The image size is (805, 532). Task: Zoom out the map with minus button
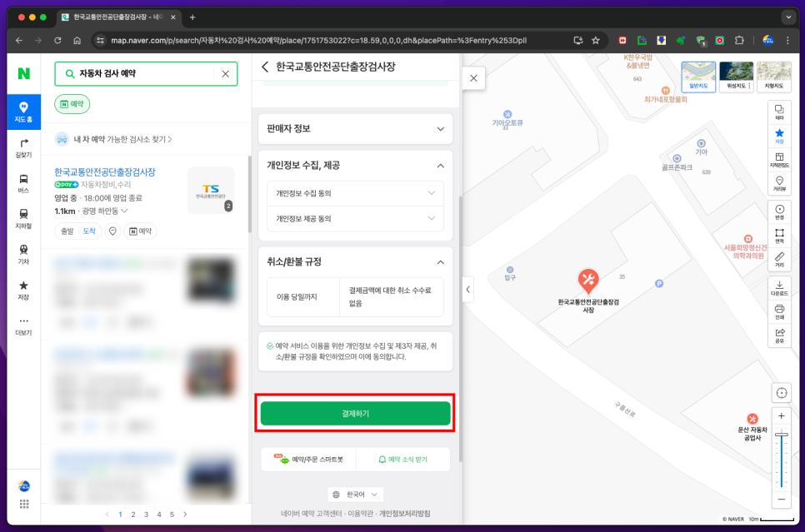coord(781,499)
